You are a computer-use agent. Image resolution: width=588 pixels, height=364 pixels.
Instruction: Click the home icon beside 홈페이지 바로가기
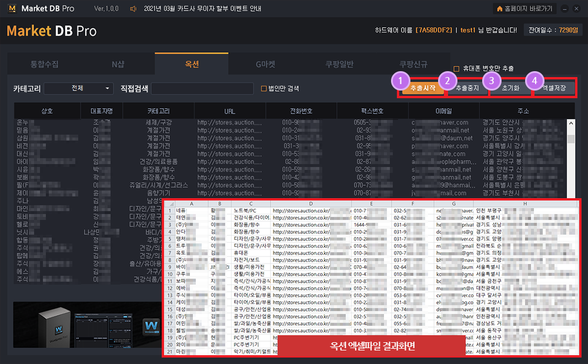[499, 9]
